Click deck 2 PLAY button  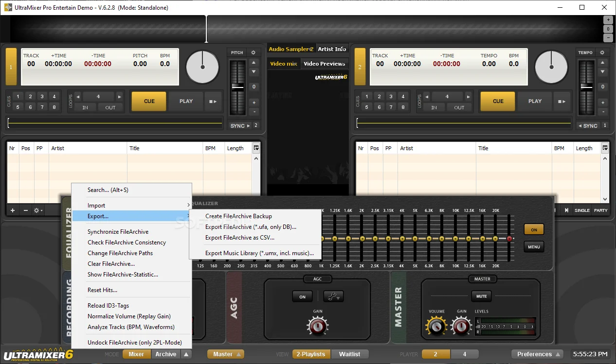[535, 102]
